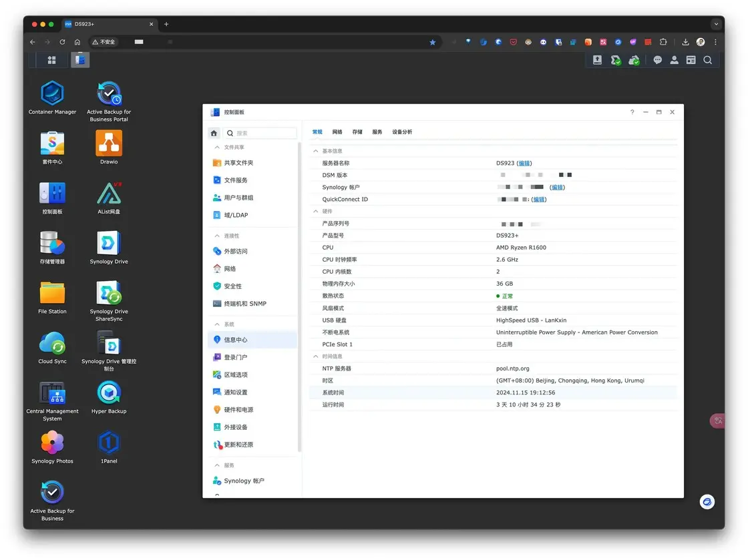Collapse the 硬件 info group
The height and width of the screenshot is (560, 748).
315,211
